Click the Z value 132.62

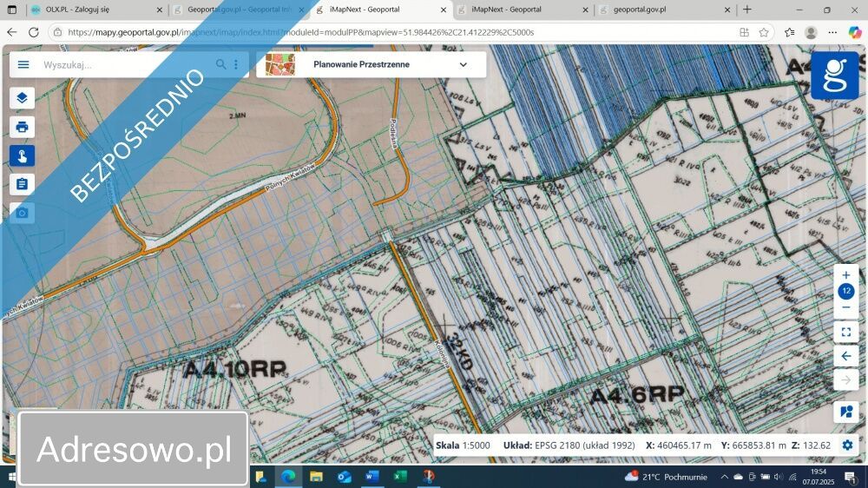812,445
